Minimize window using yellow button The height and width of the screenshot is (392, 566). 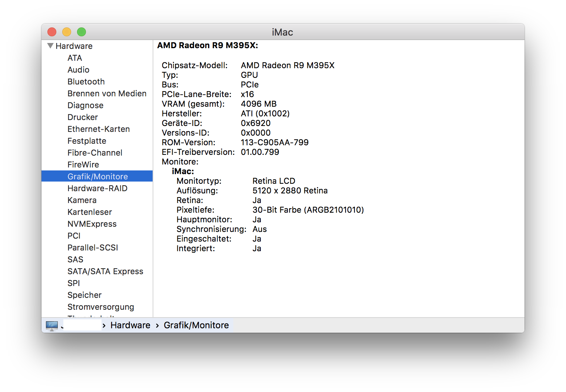[67, 32]
